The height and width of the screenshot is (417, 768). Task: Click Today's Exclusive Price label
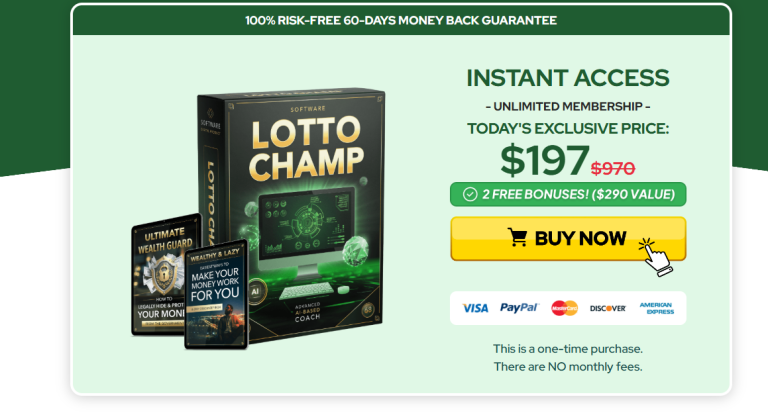click(568, 128)
